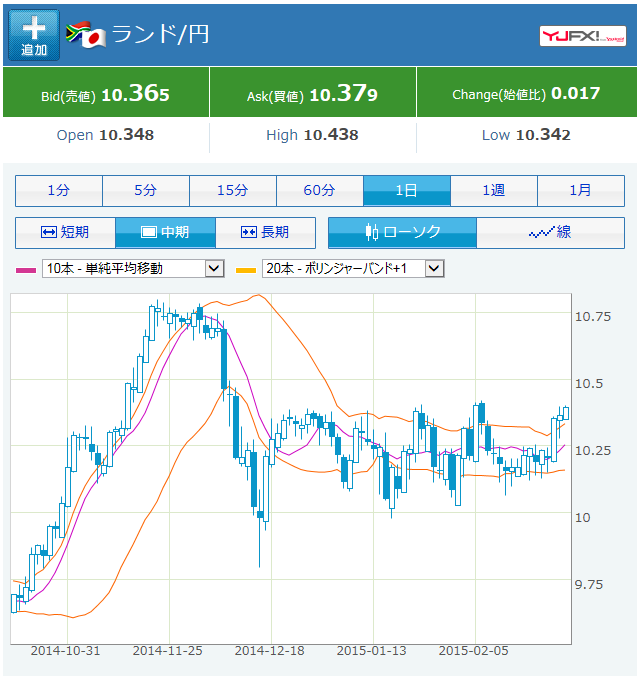Viewport: 640px width, 679px height.
Task: Select the 1週 weekly timeframe tab
Action: tap(493, 190)
